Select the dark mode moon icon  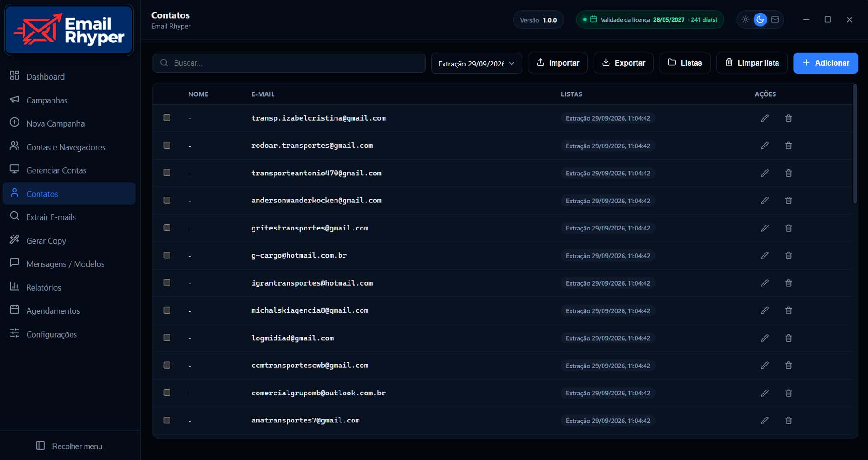pos(760,19)
